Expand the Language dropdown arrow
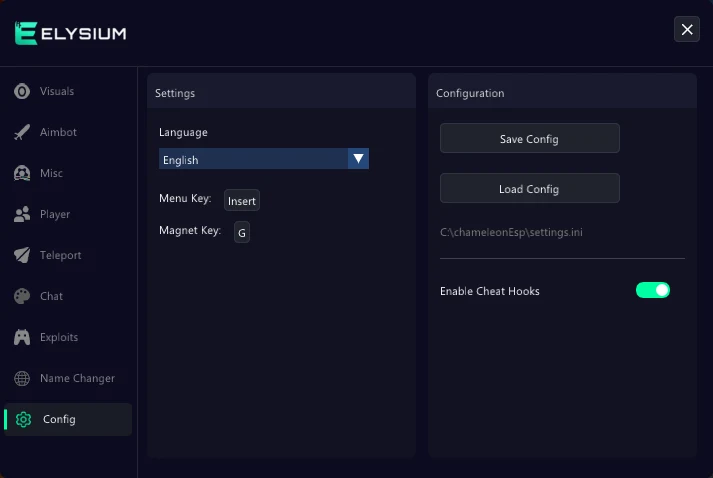The width and height of the screenshot is (713, 478). (358, 158)
